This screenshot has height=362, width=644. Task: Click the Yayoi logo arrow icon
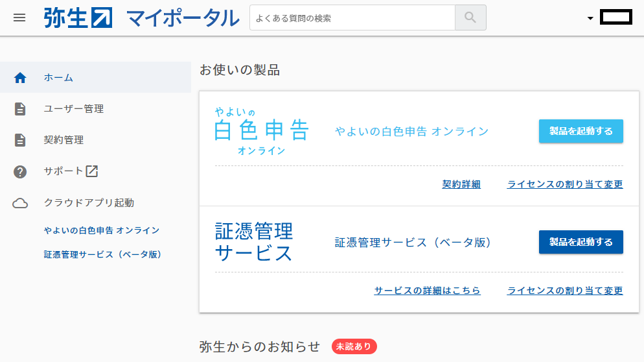[x=102, y=18]
